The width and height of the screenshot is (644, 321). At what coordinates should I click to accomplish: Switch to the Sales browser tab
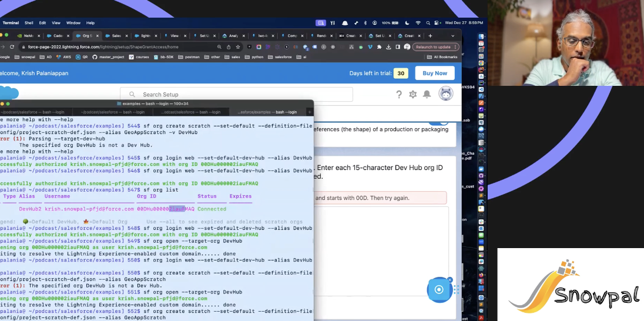coord(117,36)
